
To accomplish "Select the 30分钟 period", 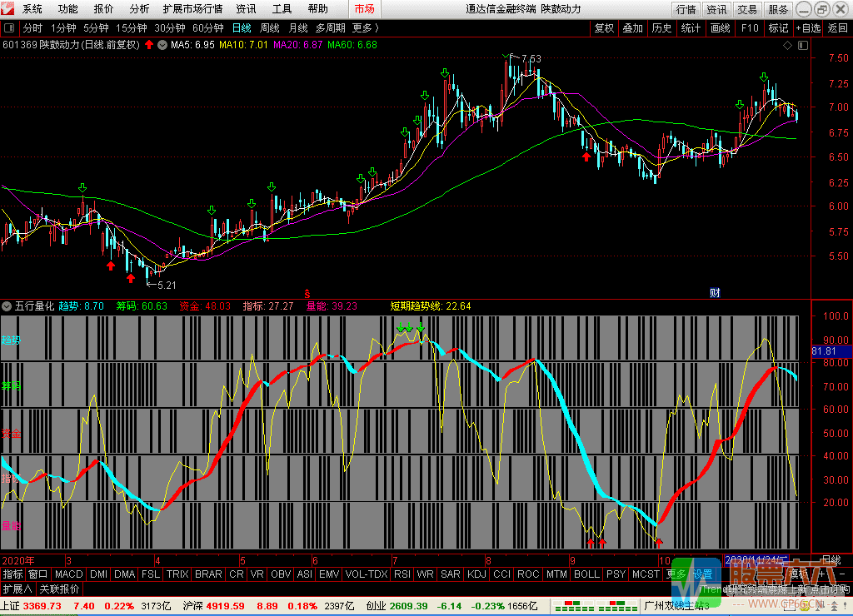I will pos(170,28).
